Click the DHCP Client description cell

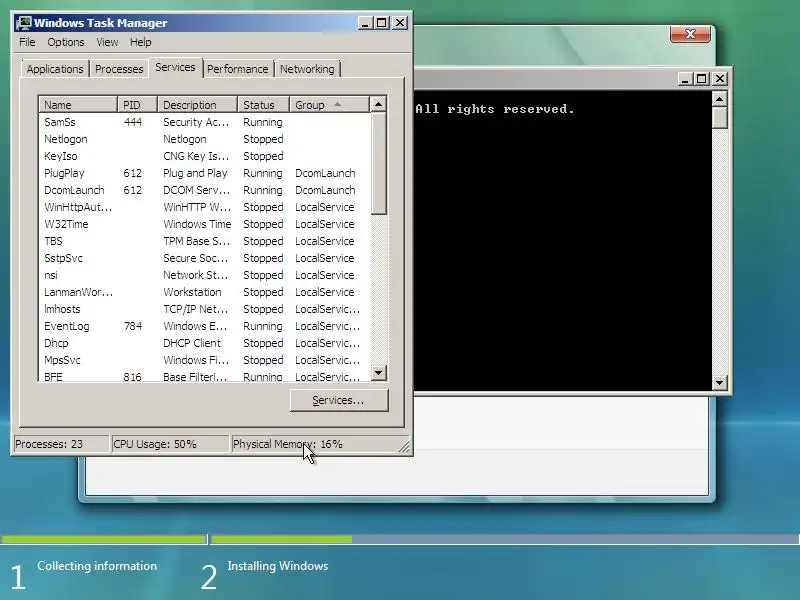(x=192, y=343)
